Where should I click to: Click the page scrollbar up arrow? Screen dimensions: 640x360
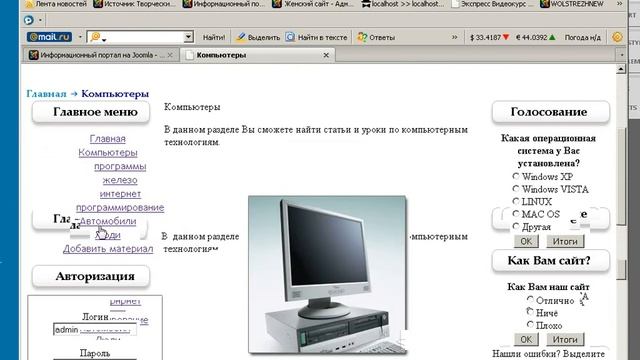click(x=621, y=69)
